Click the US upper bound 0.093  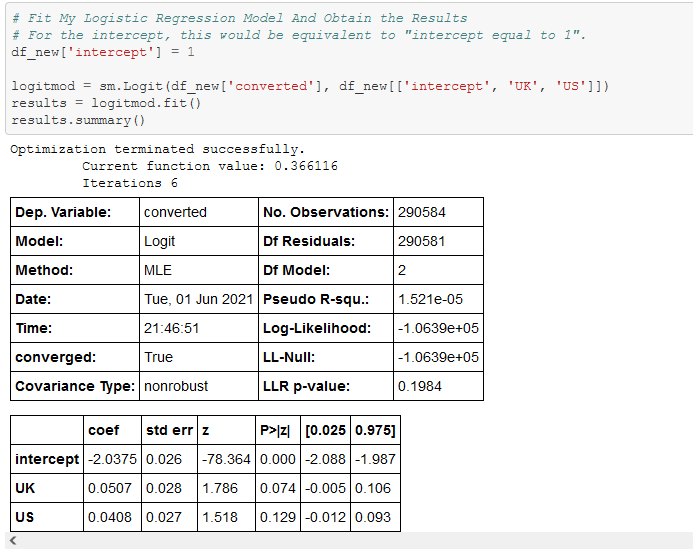coord(375,517)
